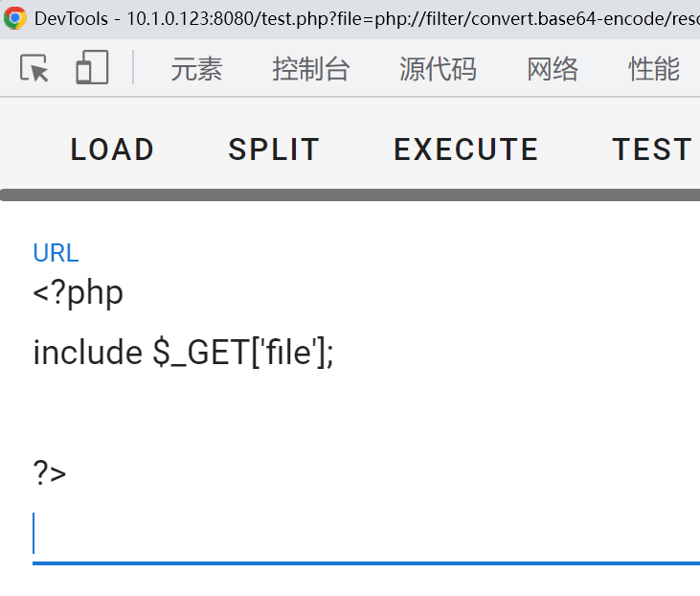Image resolution: width=700 pixels, height=596 pixels.
Task: Click the blue URL field label
Action: coord(56,253)
